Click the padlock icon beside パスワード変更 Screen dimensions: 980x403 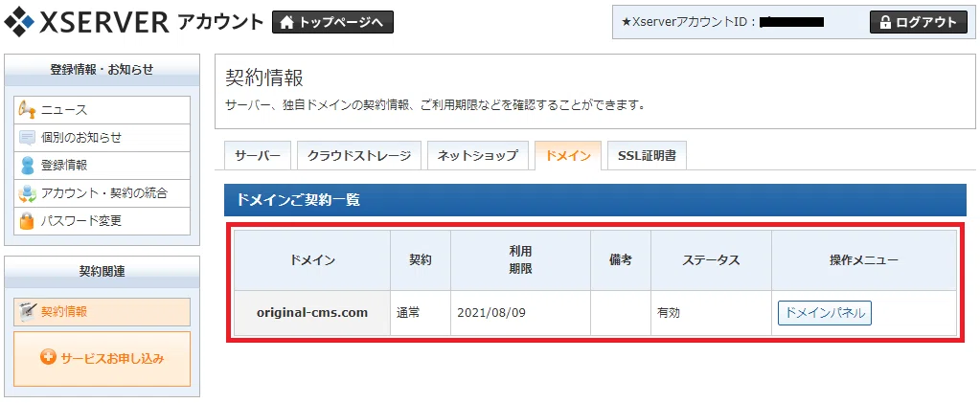tap(28, 220)
